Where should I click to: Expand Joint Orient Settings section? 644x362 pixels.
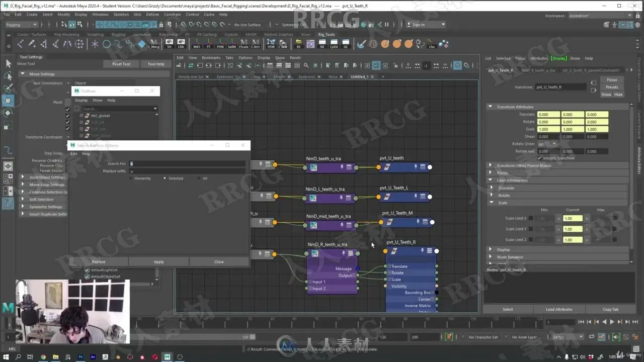click(23, 177)
